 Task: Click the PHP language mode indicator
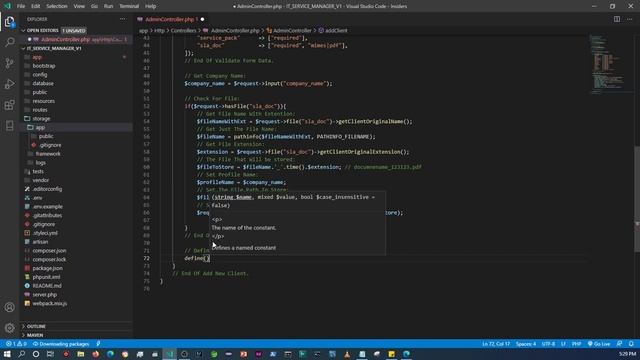pyautogui.click(x=576, y=344)
